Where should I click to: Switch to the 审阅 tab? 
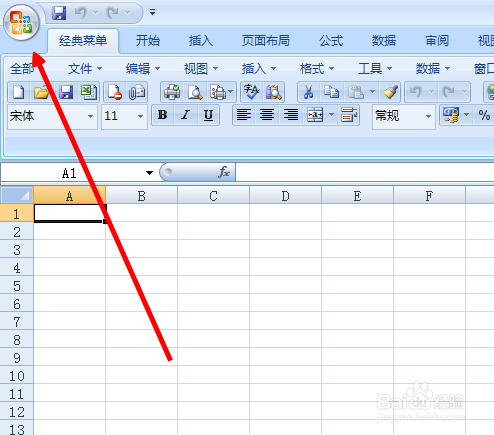pos(437,41)
